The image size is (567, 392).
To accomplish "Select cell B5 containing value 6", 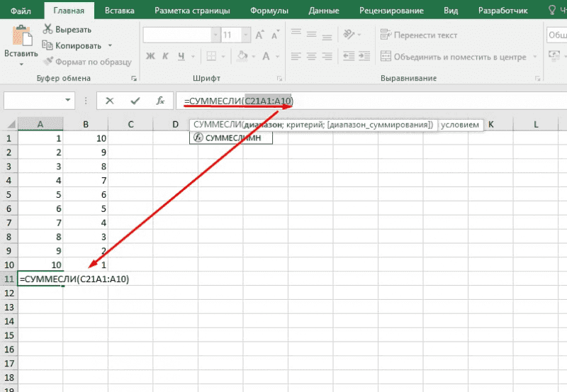I will pos(85,194).
